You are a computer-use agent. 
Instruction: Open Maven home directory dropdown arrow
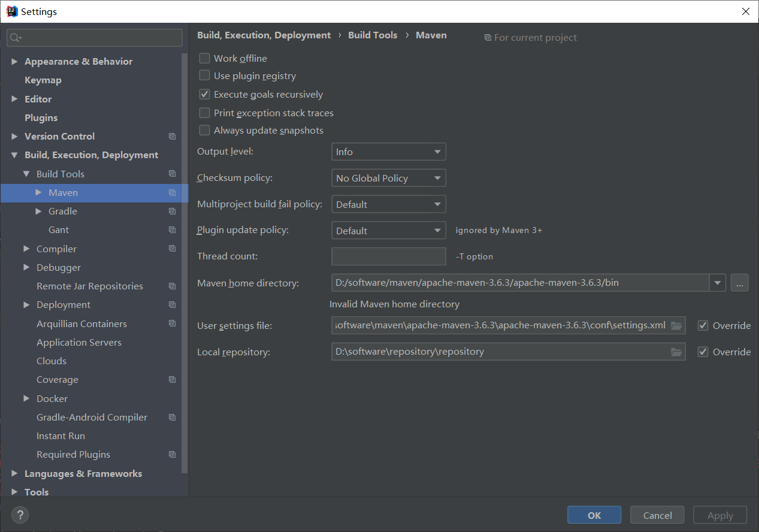(718, 283)
